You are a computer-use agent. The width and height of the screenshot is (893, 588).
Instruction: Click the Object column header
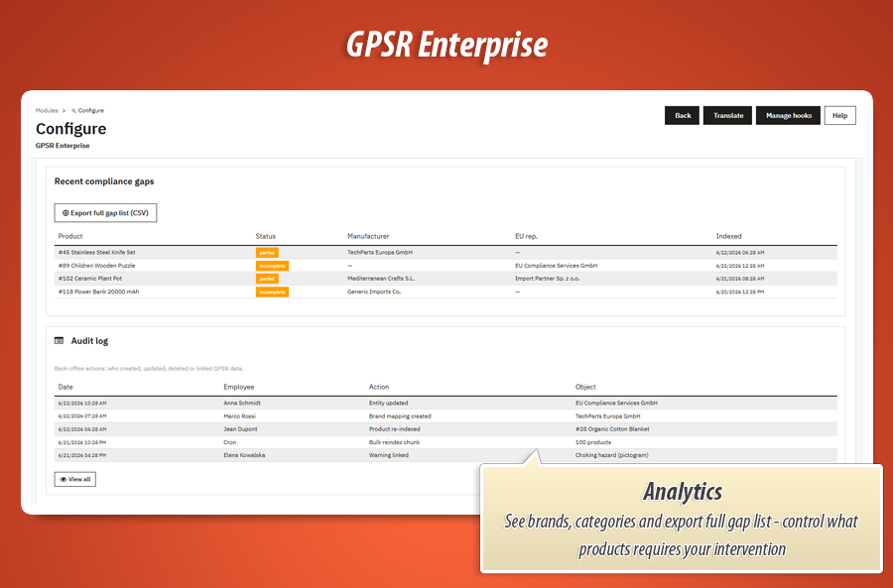585,387
